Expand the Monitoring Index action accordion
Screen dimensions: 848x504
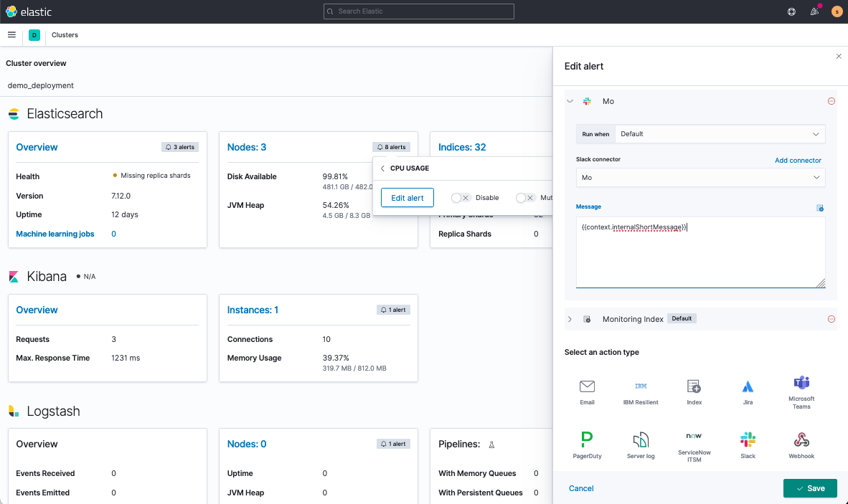[570, 319]
